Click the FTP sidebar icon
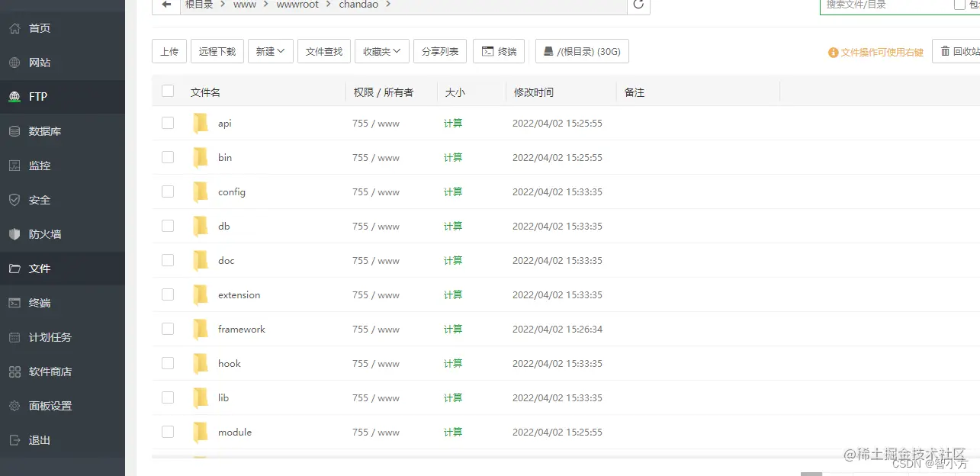 click(x=14, y=97)
